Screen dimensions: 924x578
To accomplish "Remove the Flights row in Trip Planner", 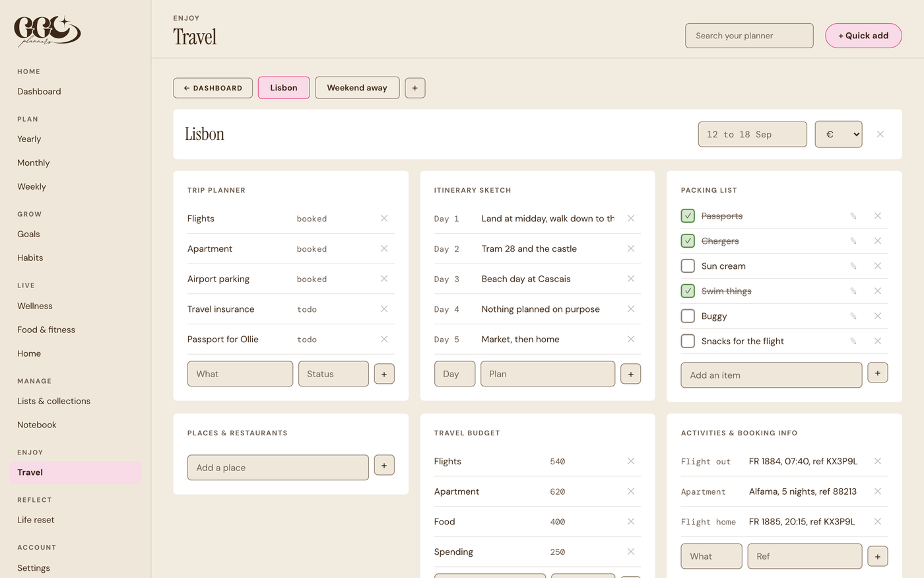I will click(x=384, y=219).
